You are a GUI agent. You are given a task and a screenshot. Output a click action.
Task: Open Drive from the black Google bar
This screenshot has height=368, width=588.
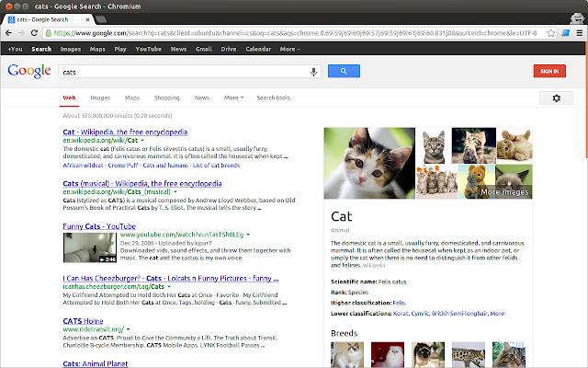point(229,49)
